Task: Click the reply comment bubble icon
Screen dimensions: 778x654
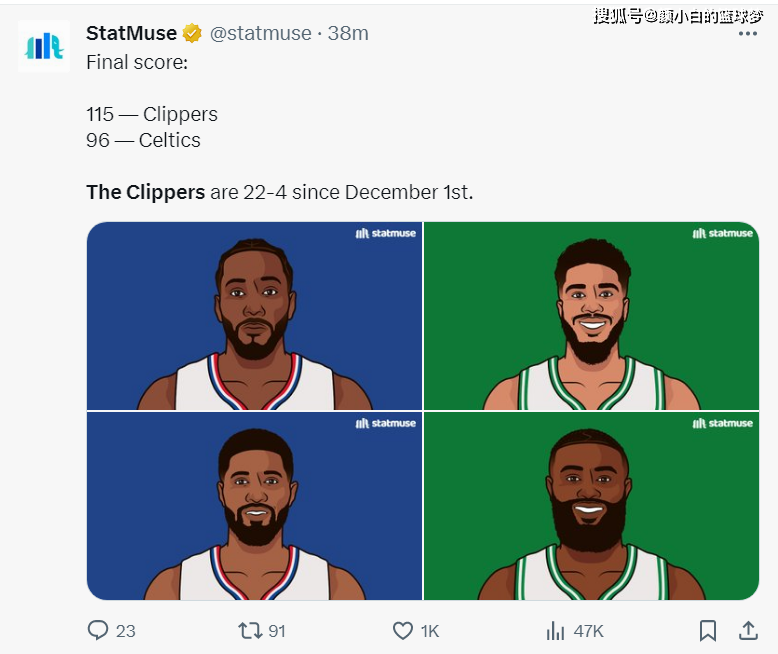Action: tap(98, 630)
